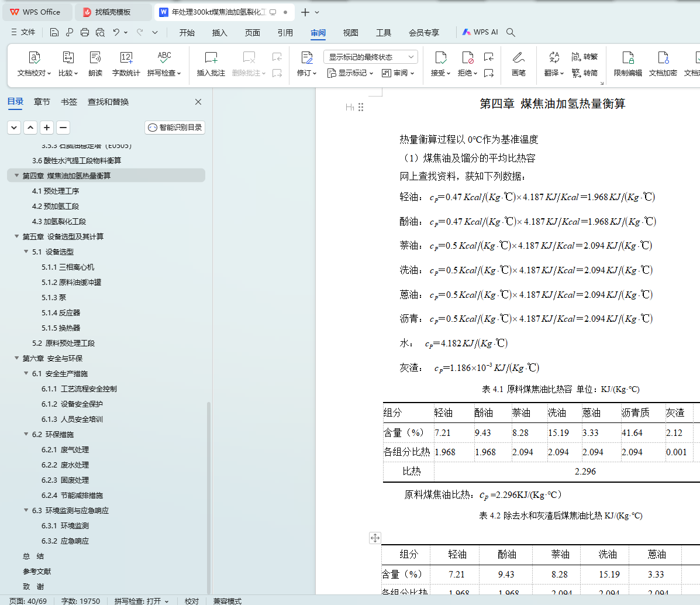Image resolution: width=700 pixels, height=605 pixels.
Task: Insert a comment with 插入批注
Action: tap(211, 63)
